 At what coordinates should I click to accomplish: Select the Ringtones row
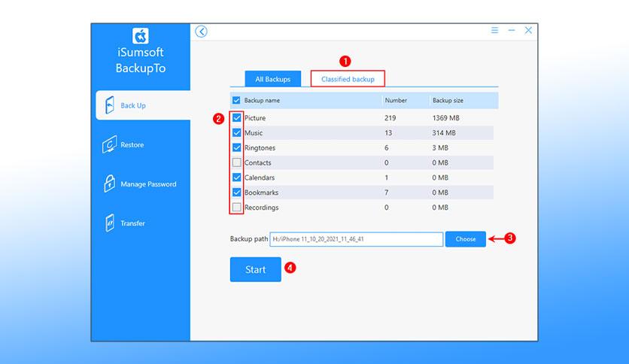(x=362, y=147)
